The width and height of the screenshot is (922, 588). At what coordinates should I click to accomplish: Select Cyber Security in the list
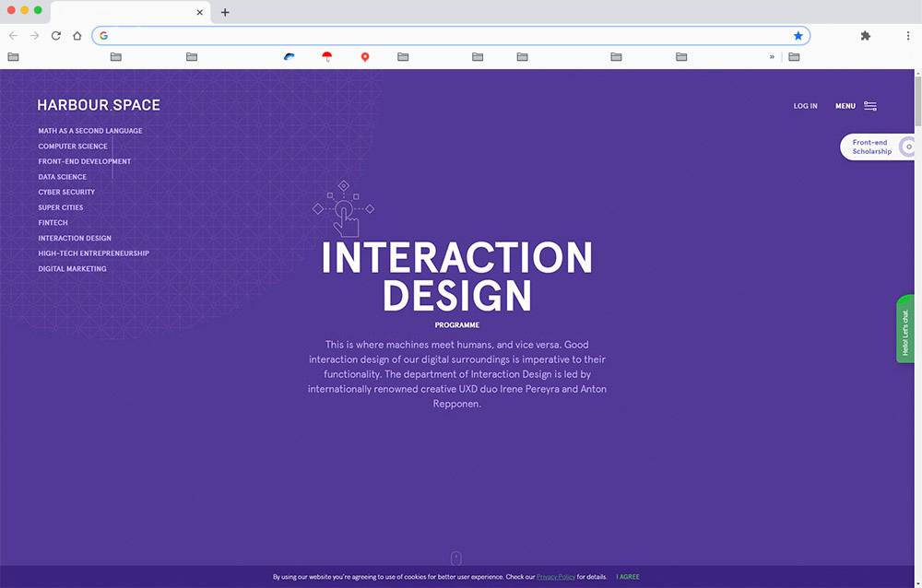[66, 192]
